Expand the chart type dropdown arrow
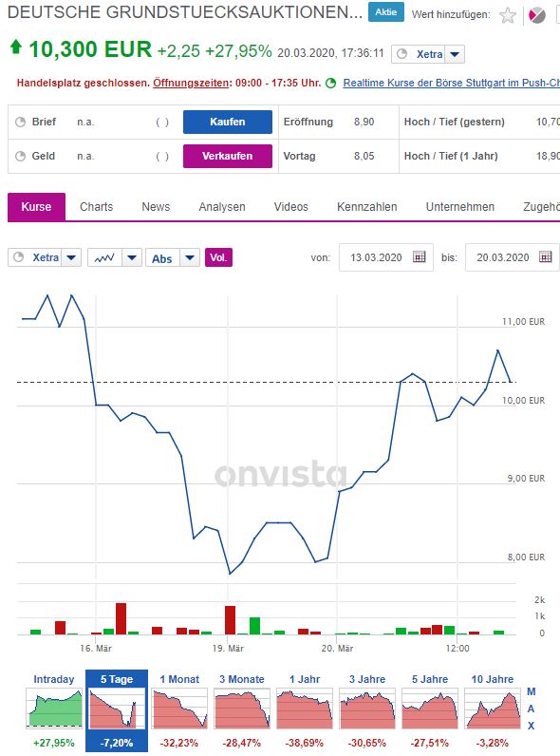This screenshot has width=560, height=756. [x=132, y=257]
